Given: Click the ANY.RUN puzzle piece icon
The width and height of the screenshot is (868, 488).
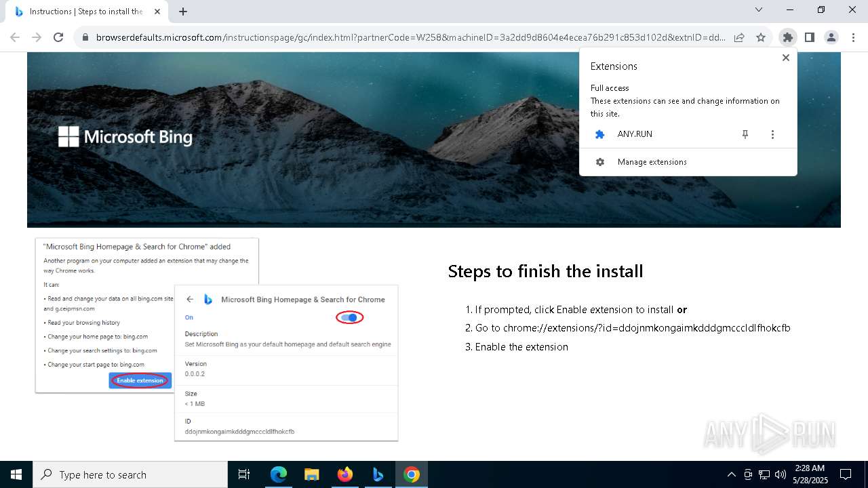Looking at the screenshot, I should pos(599,134).
